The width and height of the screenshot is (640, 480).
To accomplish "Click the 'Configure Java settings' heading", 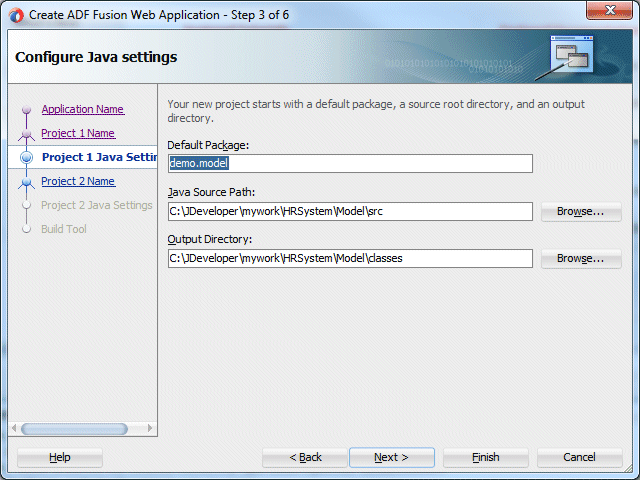I will [96, 57].
